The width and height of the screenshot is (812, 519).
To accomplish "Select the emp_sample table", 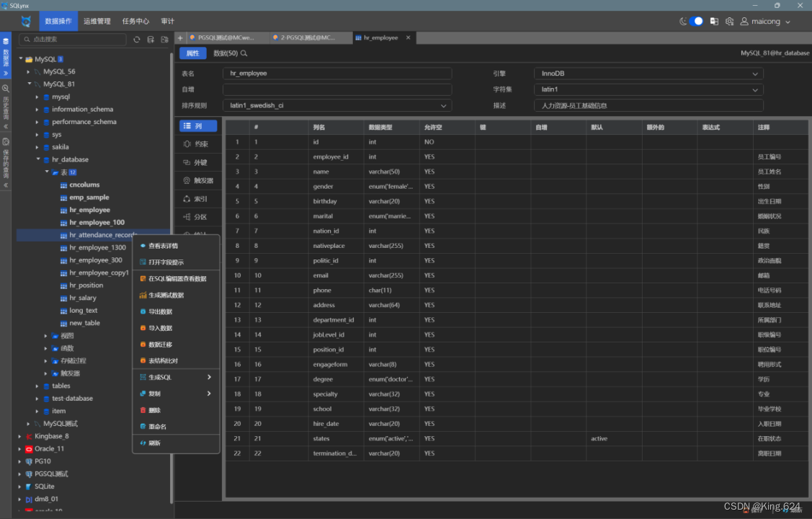I will (89, 198).
